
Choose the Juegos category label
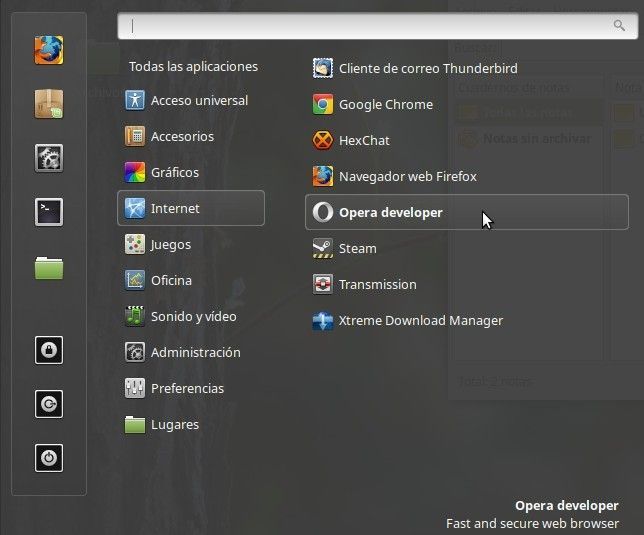(170, 245)
